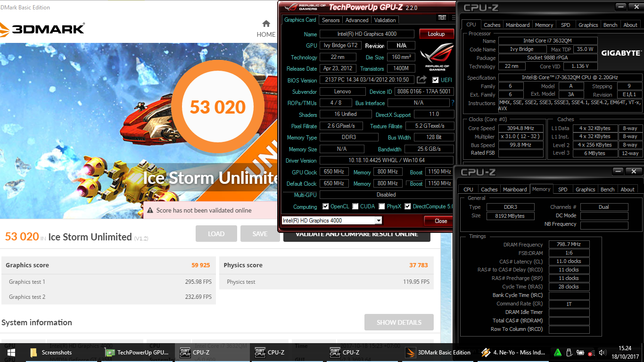
Task: Click the volume speaker tray icon
Action: (603, 352)
